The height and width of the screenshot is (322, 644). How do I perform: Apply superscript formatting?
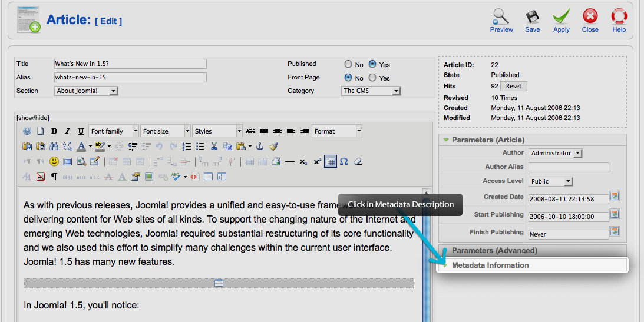[x=317, y=162]
